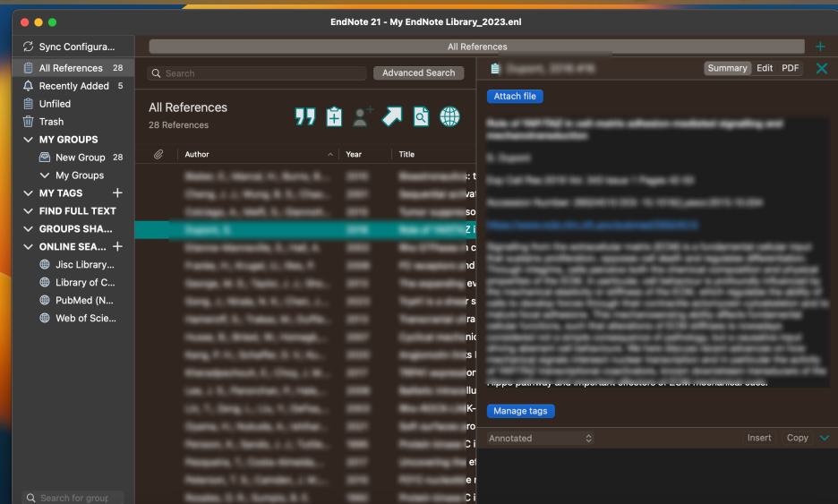Viewport: 838px width, 504px height.
Task: Collapse the MY TAGS section
Action: click(29, 193)
